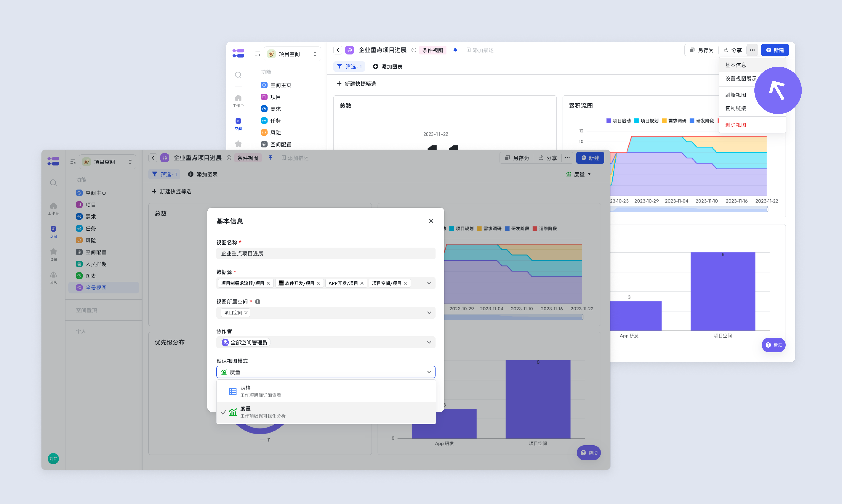Toggle 项目规划 series in the front window legend
842x504 pixels.
click(461, 229)
